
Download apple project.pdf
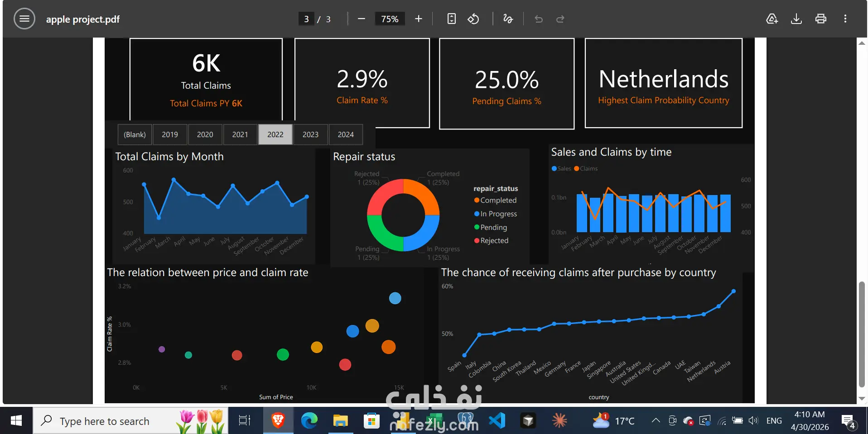(796, 19)
